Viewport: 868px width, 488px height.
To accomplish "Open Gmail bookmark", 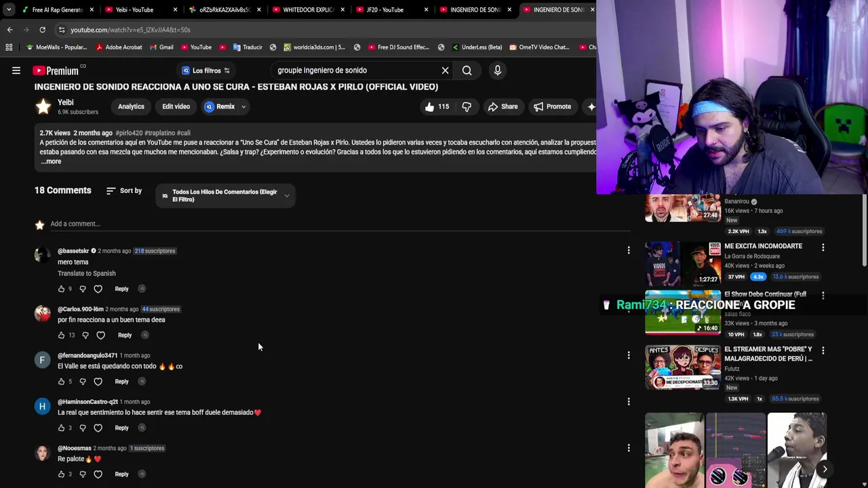I will tap(161, 47).
